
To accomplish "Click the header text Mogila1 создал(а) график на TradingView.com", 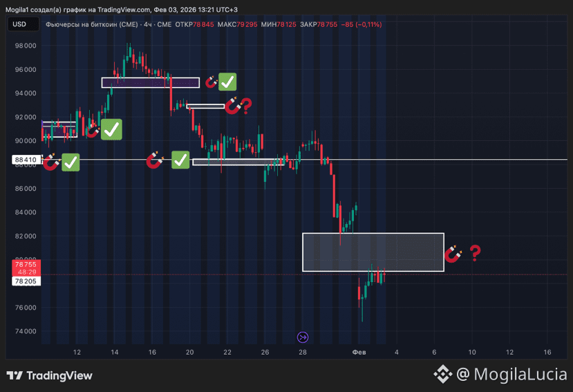I will pos(77,10).
